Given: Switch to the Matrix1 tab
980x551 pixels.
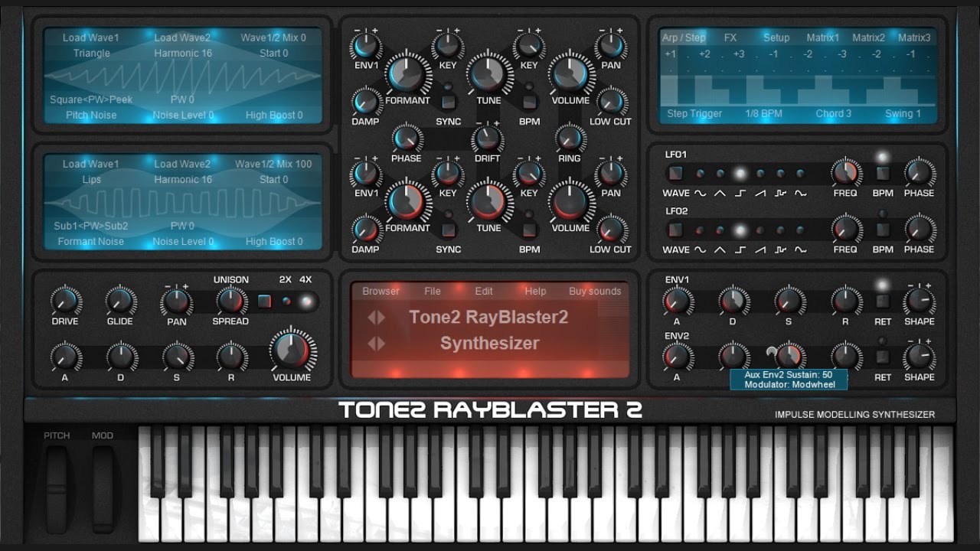Looking at the screenshot, I should pos(822,37).
